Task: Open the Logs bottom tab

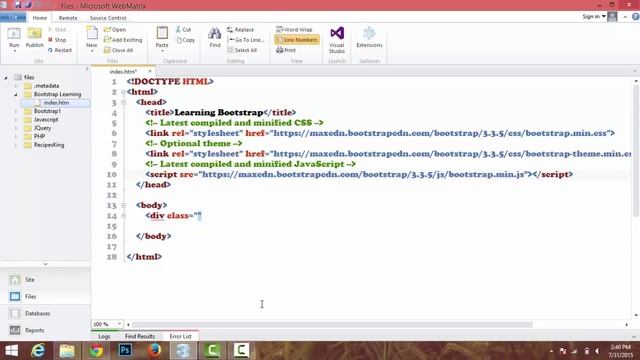Action: point(104,336)
